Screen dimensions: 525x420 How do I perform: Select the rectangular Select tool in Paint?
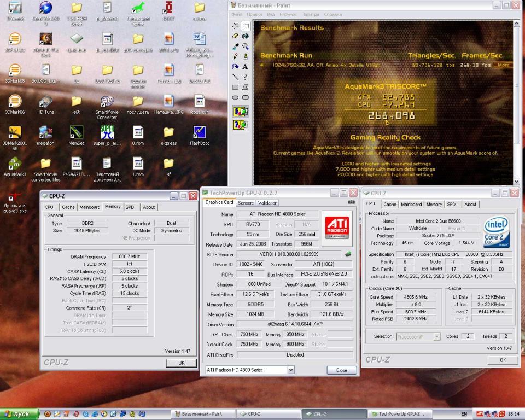(x=246, y=26)
